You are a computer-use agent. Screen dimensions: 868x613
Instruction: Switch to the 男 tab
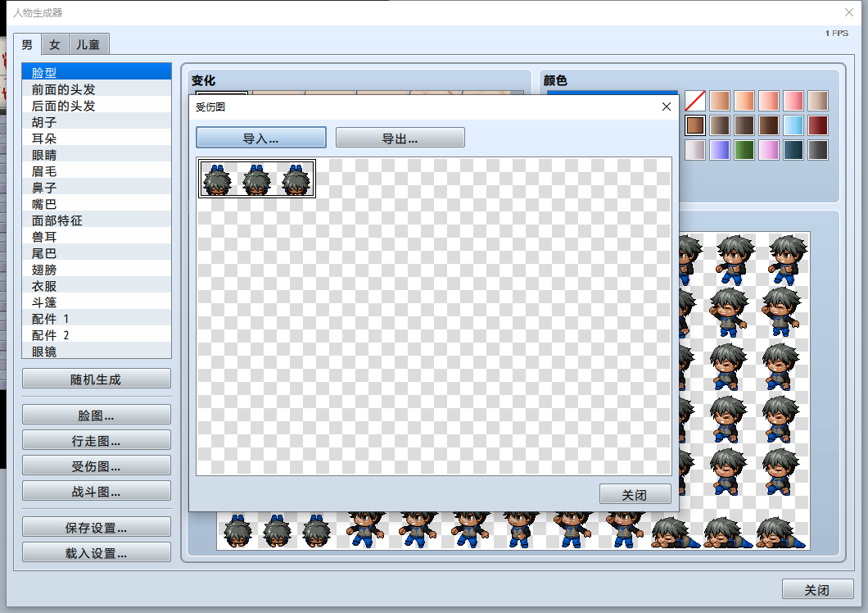tap(27, 44)
